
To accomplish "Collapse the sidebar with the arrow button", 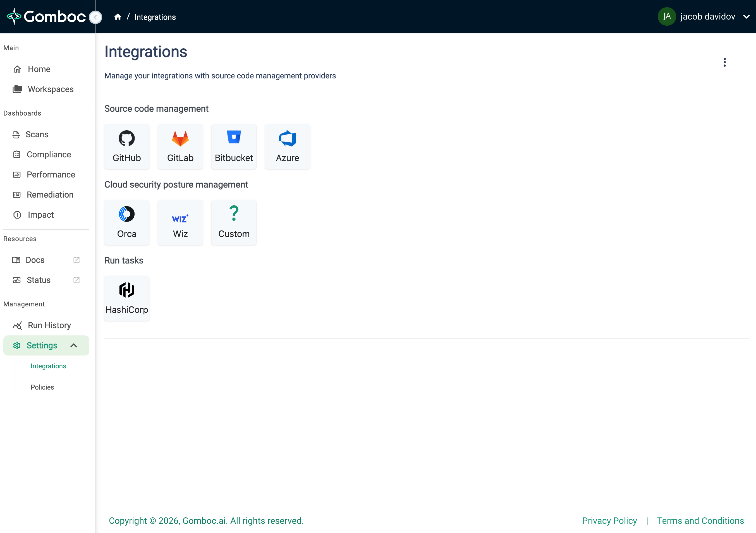I will 95,17.
